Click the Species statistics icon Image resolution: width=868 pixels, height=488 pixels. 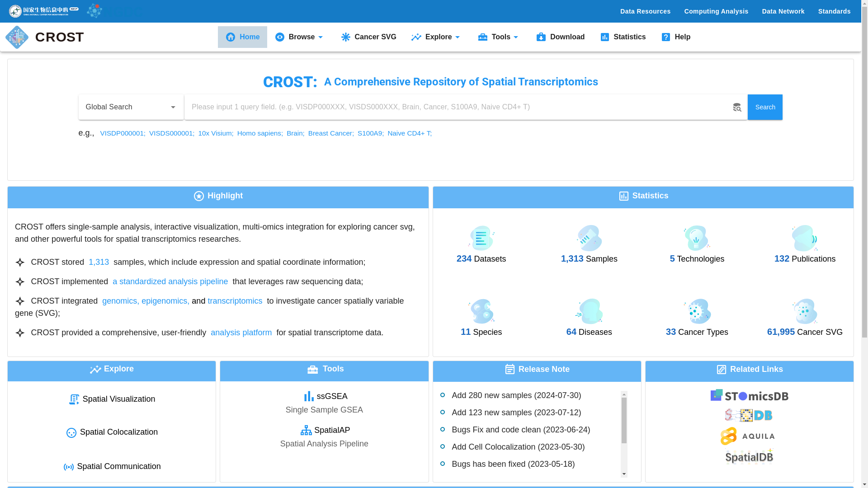(481, 311)
